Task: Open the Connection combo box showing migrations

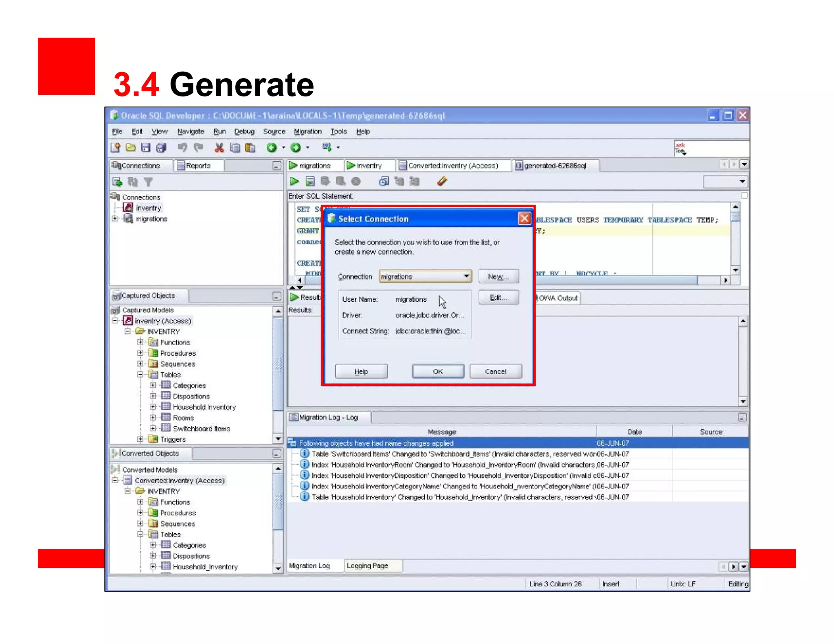Action: point(425,276)
